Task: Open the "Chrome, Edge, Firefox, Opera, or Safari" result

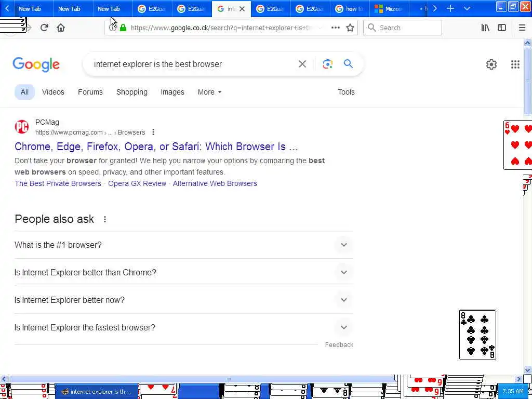Action: pos(156,147)
